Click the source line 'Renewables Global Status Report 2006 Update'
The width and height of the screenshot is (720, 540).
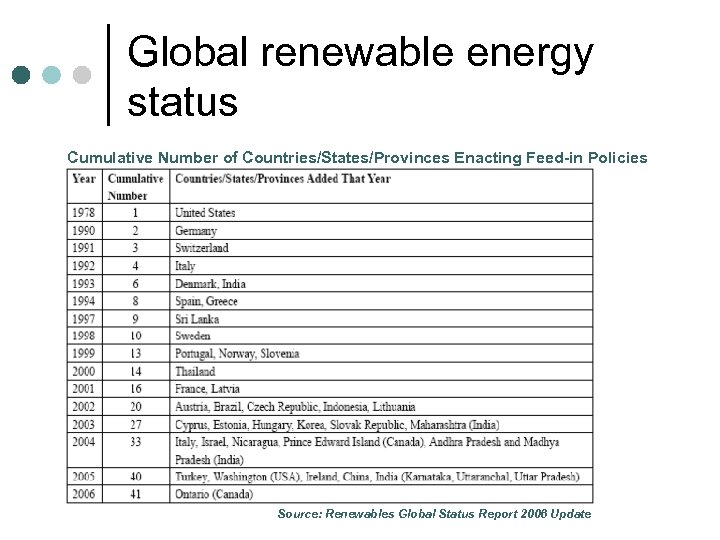pos(458,514)
